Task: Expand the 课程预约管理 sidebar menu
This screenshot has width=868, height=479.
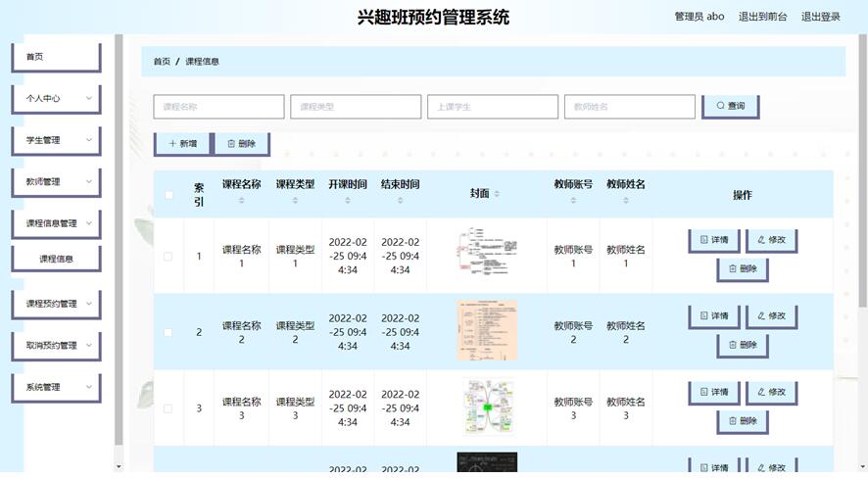Action: click(57, 304)
